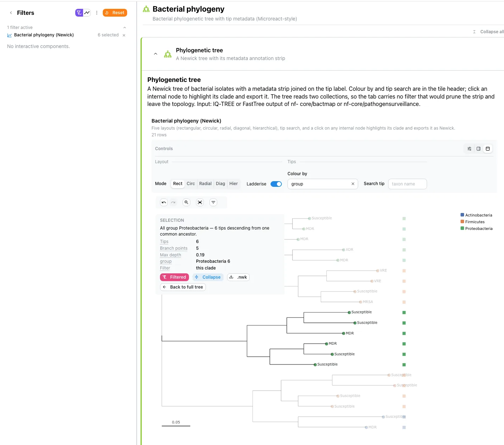Click the undo icon above the tree
The width and height of the screenshot is (504, 445).
164,202
